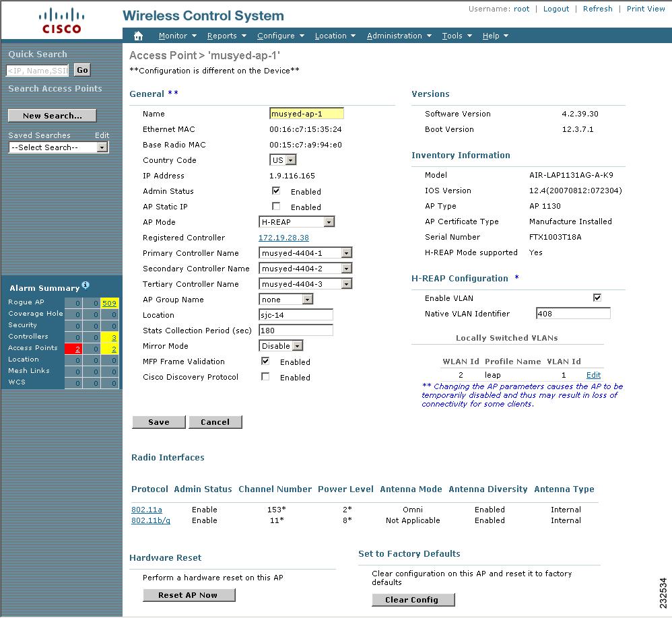Click New Search button

[53, 116]
